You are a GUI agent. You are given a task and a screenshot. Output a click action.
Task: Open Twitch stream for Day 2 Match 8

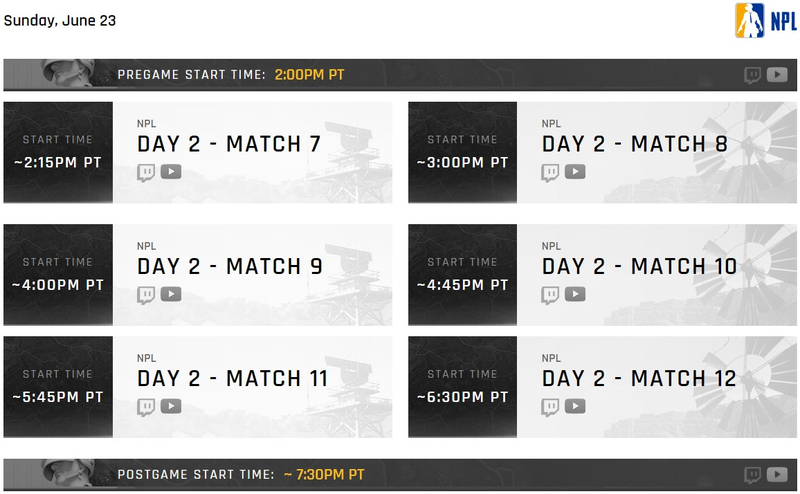(550, 172)
